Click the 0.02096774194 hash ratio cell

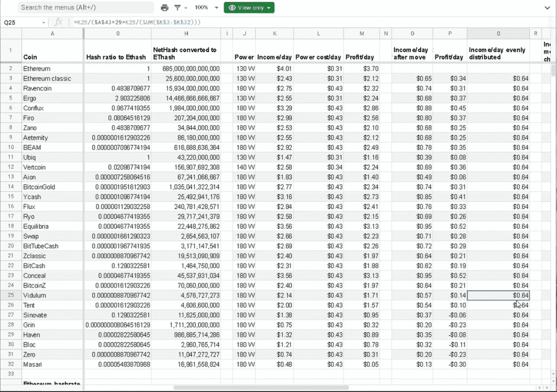click(x=118, y=167)
